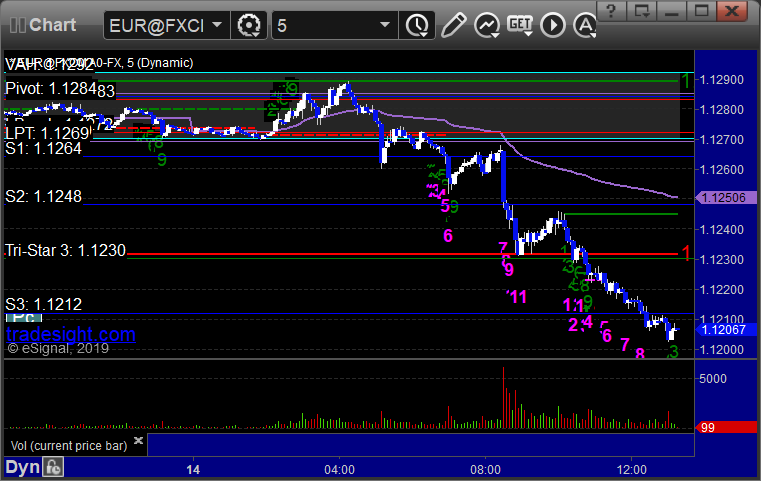Open the time template clock icon
The image size is (761, 481).
pyautogui.click(x=417, y=25)
